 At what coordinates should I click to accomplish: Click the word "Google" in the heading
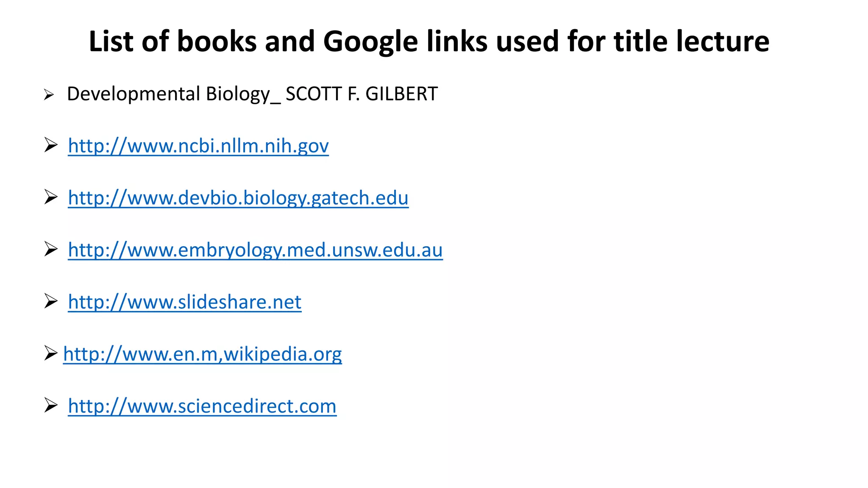click(370, 42)
